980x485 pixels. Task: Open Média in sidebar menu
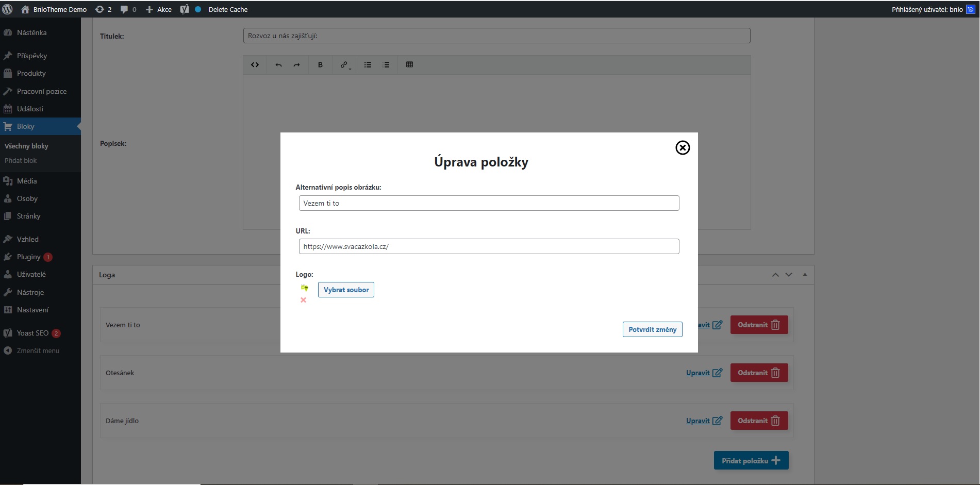(27, 181)
